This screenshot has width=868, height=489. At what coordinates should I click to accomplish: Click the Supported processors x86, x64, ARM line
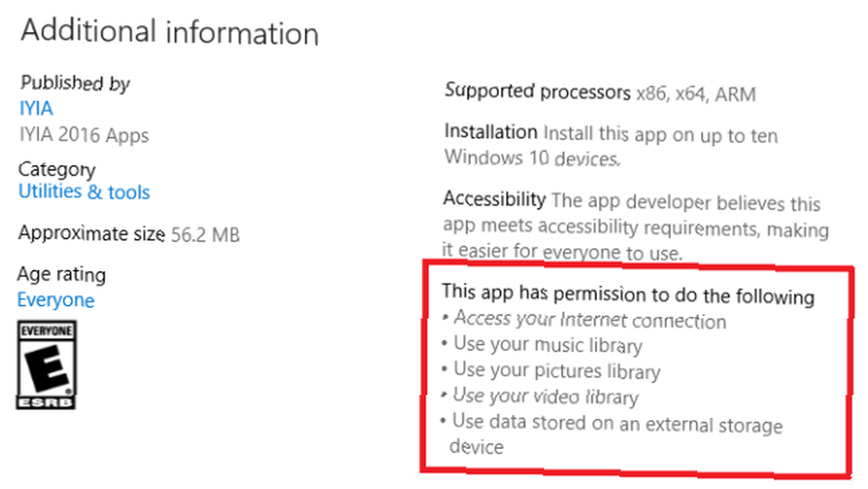(600, 92)
